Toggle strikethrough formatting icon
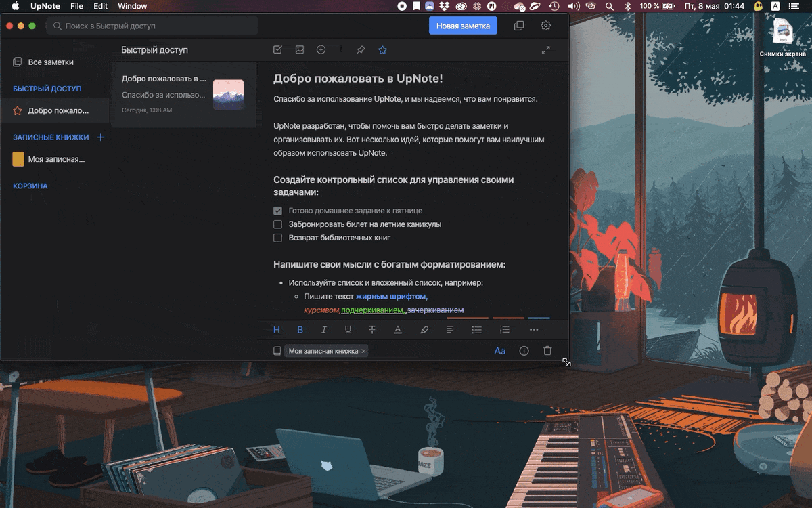This screenshot has width=812, height=508. 372,330
